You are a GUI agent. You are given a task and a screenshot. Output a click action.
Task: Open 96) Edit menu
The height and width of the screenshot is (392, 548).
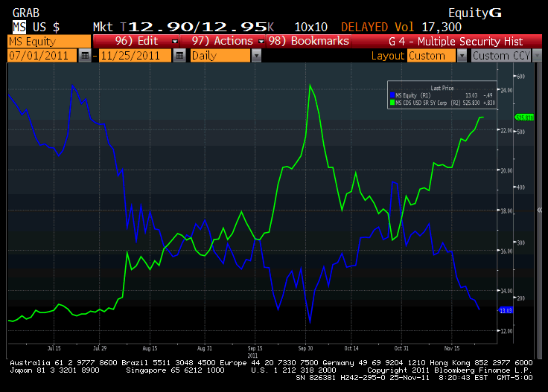pyautogui.click(x=136, y=41)
